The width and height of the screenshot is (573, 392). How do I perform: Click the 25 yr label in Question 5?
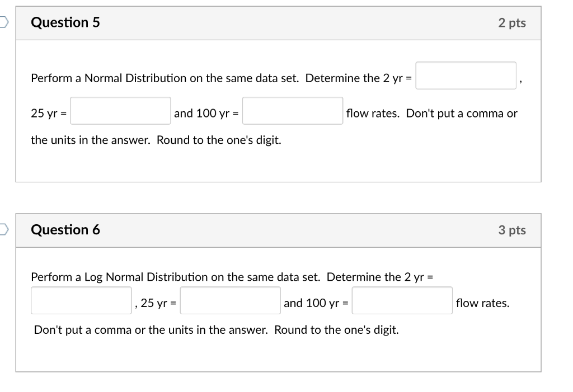(48, 113)
